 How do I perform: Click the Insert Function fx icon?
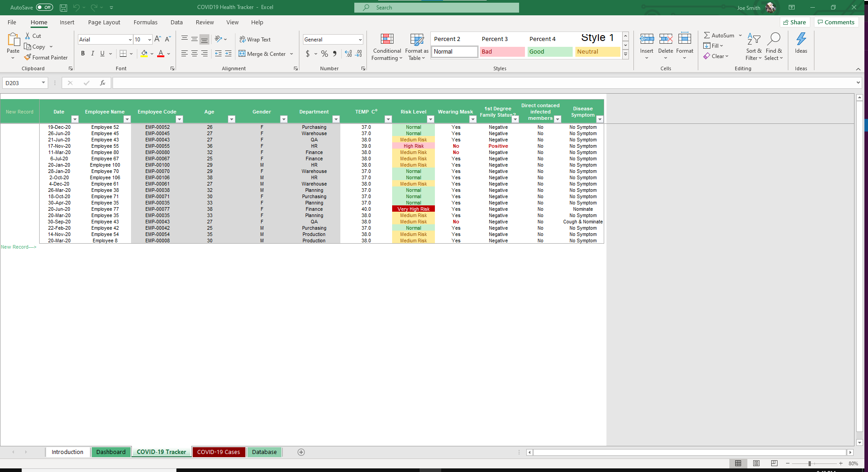tap(103, 83)
